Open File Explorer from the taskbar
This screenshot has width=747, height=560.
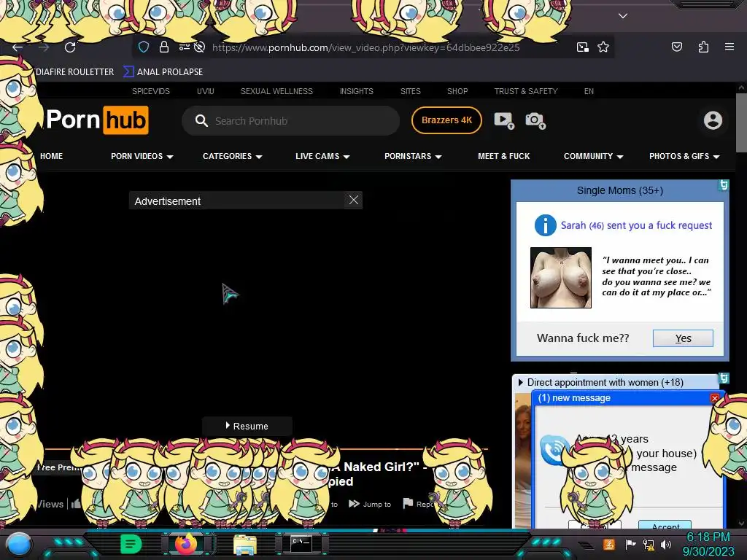[245, 545]
